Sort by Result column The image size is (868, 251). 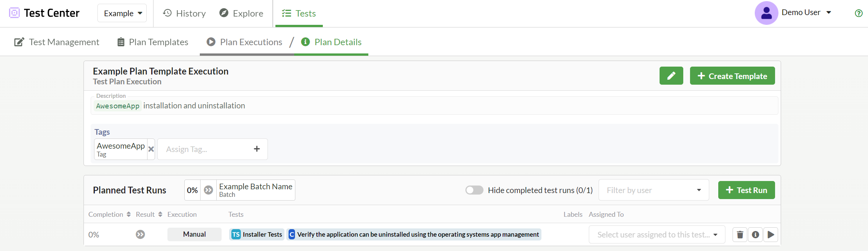[x=149, y=214]
